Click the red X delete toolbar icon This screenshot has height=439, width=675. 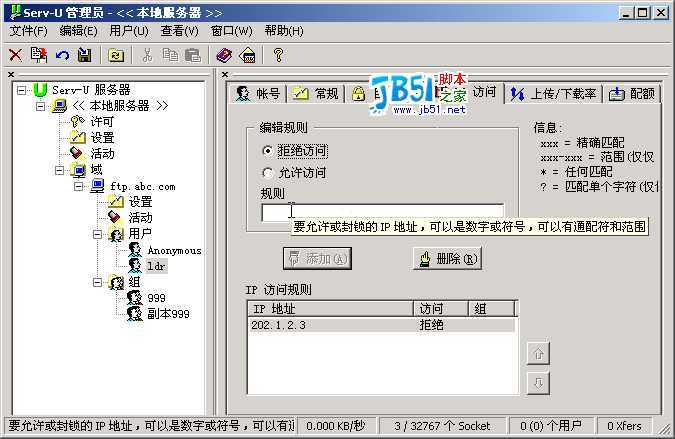[15, 55]
